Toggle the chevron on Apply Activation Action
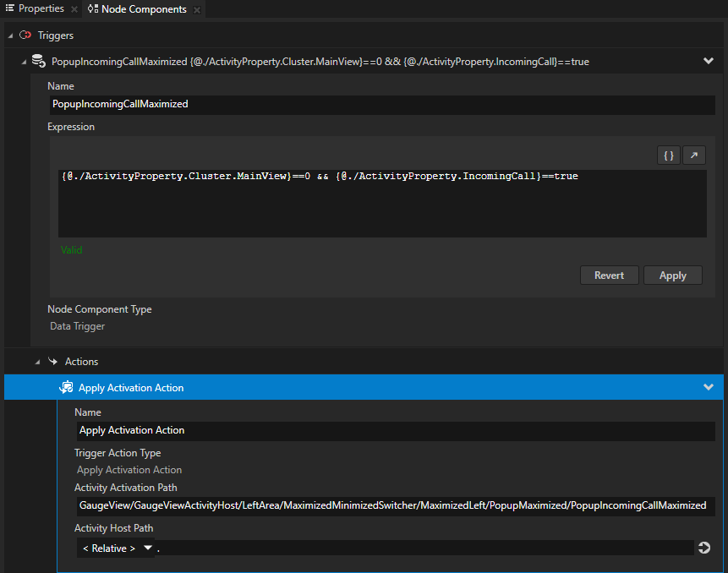Screen dimensions: 728x573 (x=708, y=387)
